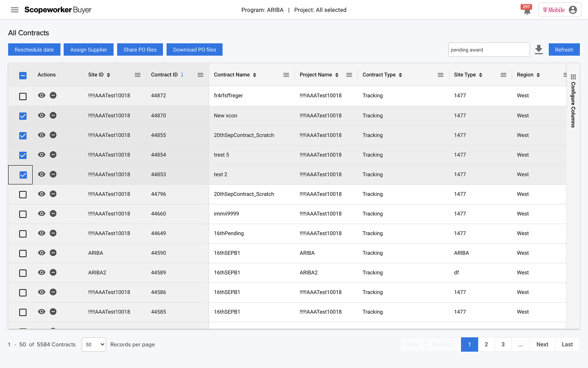Sort by the Contract ID column header
Viewport: 588px width, 368px height.
coord(167,75)
